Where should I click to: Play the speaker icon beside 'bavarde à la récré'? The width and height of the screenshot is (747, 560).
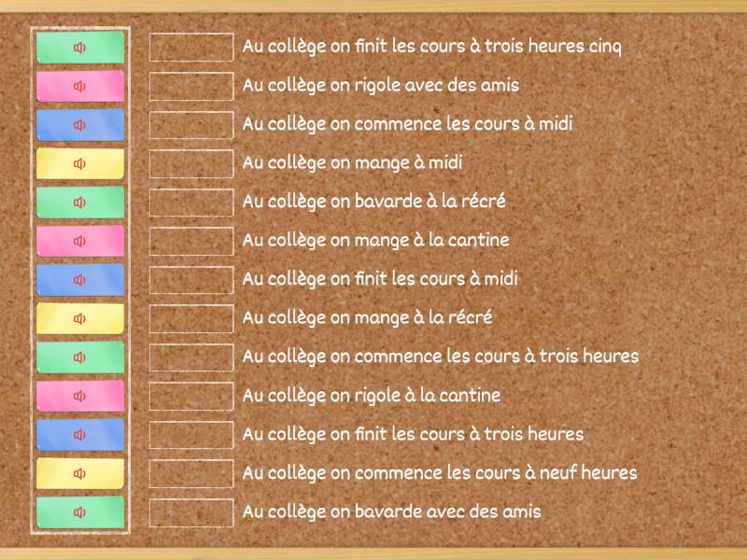coord(80,203)
